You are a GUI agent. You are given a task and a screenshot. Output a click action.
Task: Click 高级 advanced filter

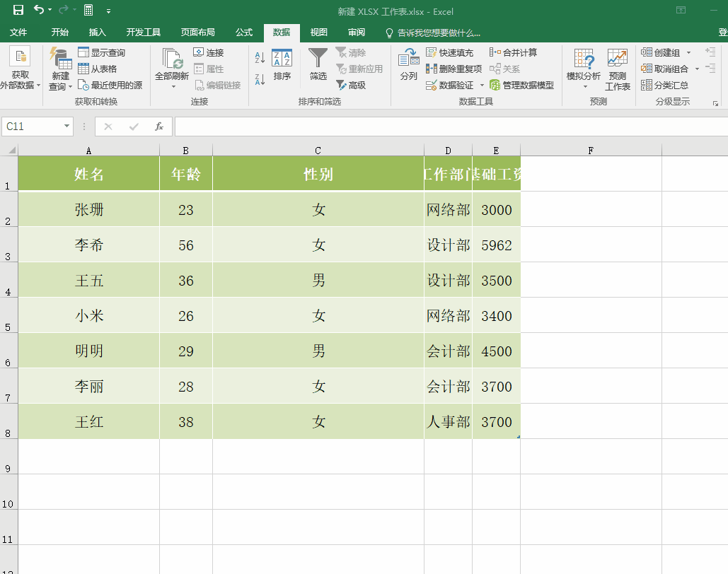click(x=351, y=85)
